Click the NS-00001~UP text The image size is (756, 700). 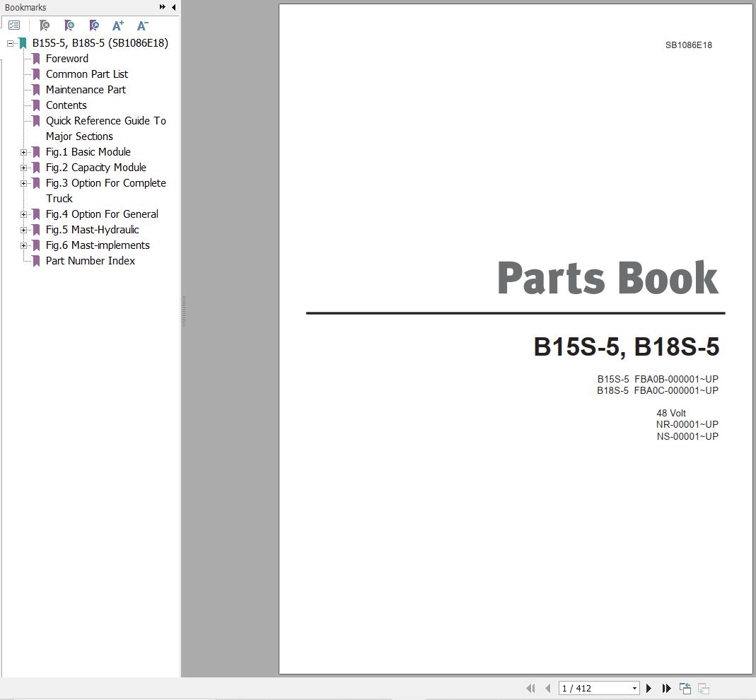click(x=687, y=437)
